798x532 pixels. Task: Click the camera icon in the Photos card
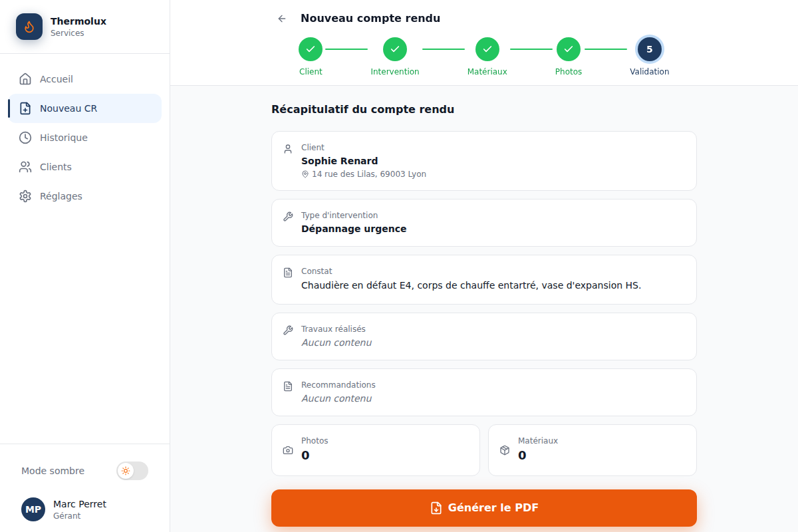(x=288, y=450)
